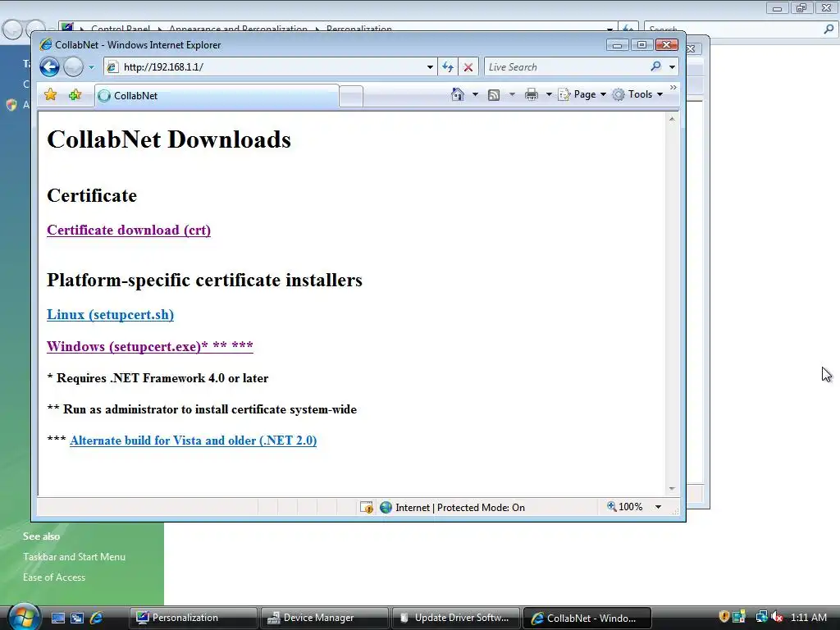Expand the Print options dropdown arrow
Screen dimensions: 840x630
click(x=549, y=94)
